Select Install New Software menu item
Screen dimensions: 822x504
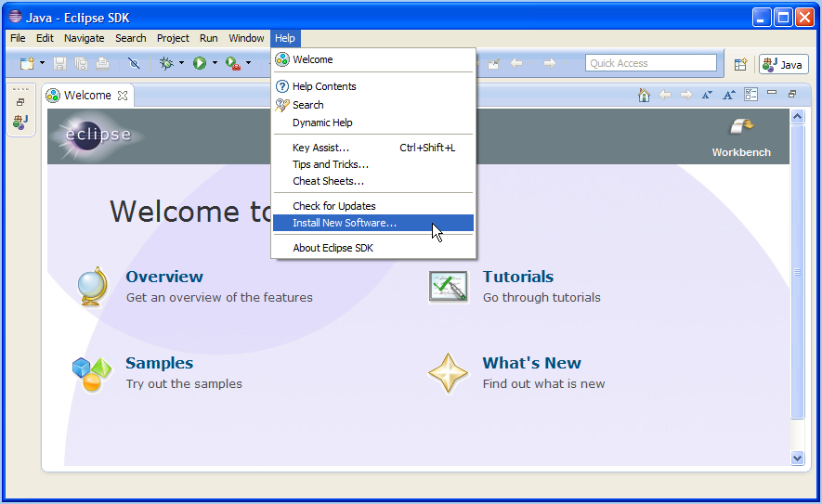click(x=373, y=223)
